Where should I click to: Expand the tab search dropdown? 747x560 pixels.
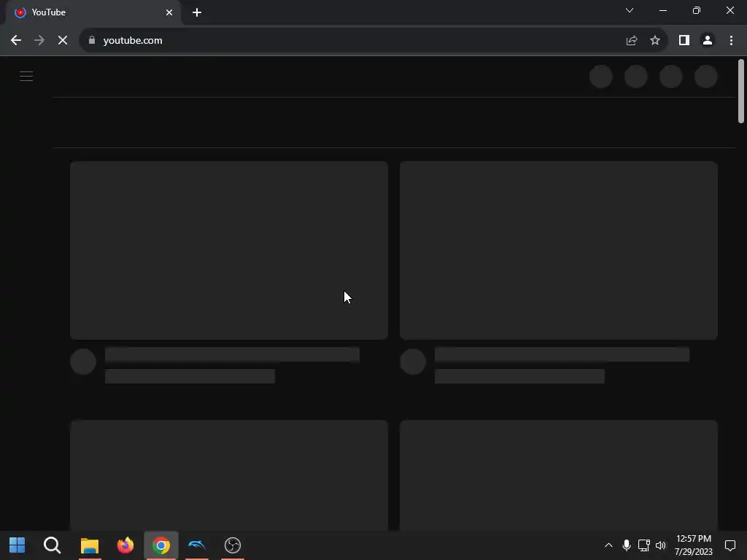[630, 10]
